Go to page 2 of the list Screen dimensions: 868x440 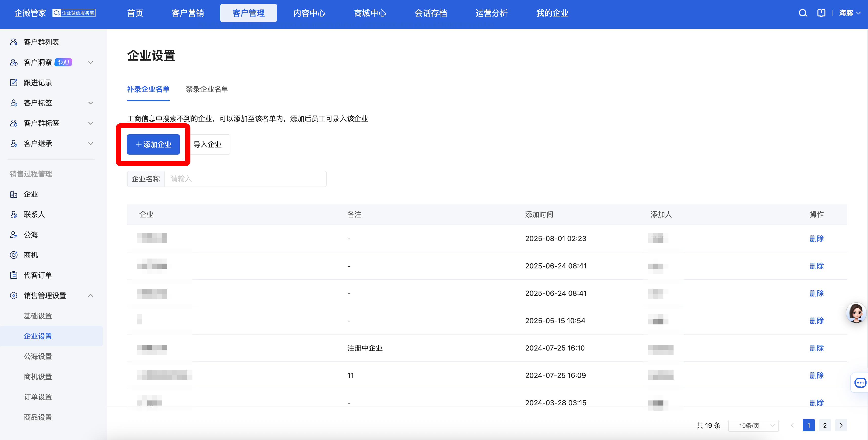tap(824, 426)
